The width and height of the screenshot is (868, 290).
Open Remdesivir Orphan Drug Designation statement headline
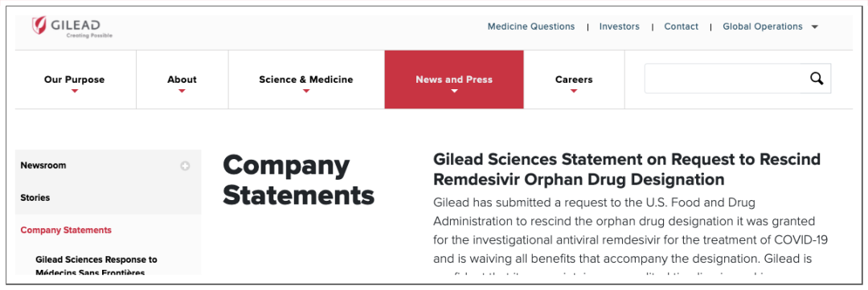(x=627, y=169)
